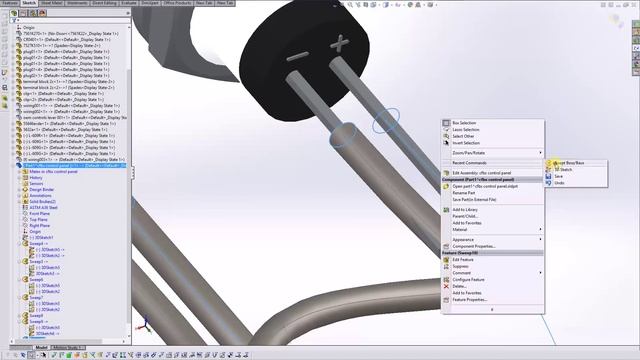Open the Material submenu

pyautogui.click(x=493, y=230)
